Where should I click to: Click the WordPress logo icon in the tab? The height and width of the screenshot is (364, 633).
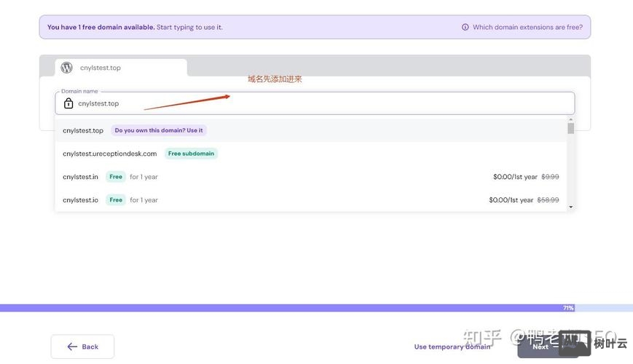click(66, 68)
